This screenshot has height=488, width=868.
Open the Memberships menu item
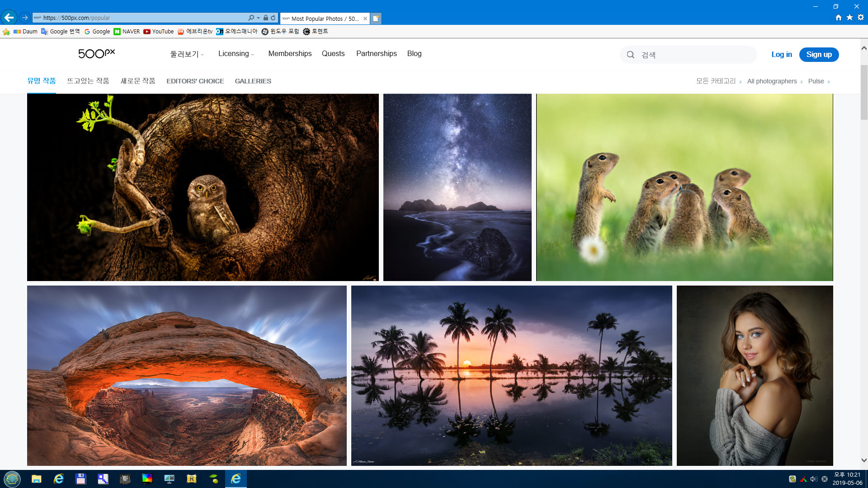290,54
